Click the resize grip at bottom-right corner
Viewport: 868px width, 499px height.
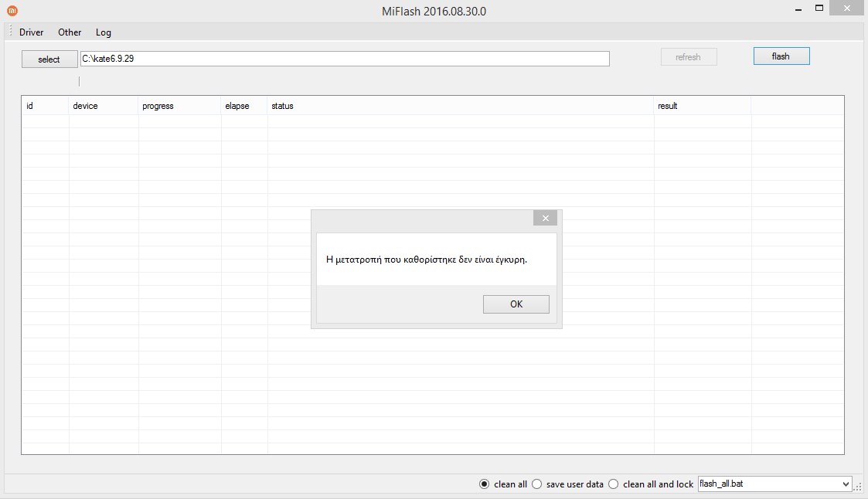point(859,487)
